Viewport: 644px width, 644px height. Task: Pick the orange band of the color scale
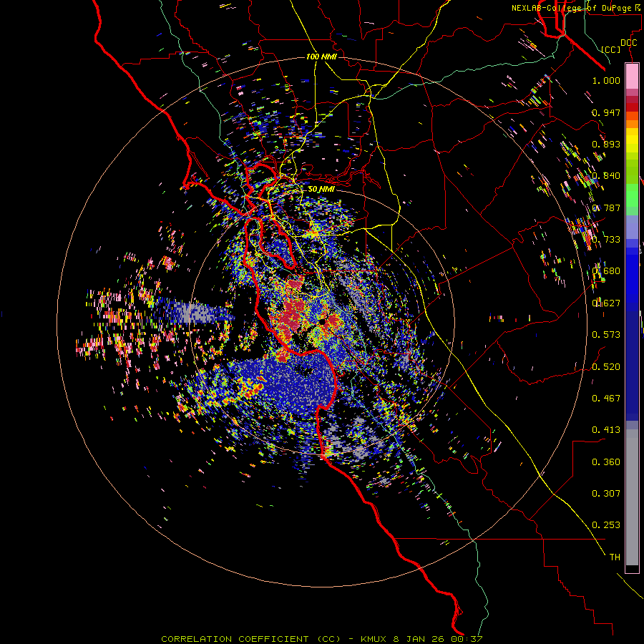632,124
